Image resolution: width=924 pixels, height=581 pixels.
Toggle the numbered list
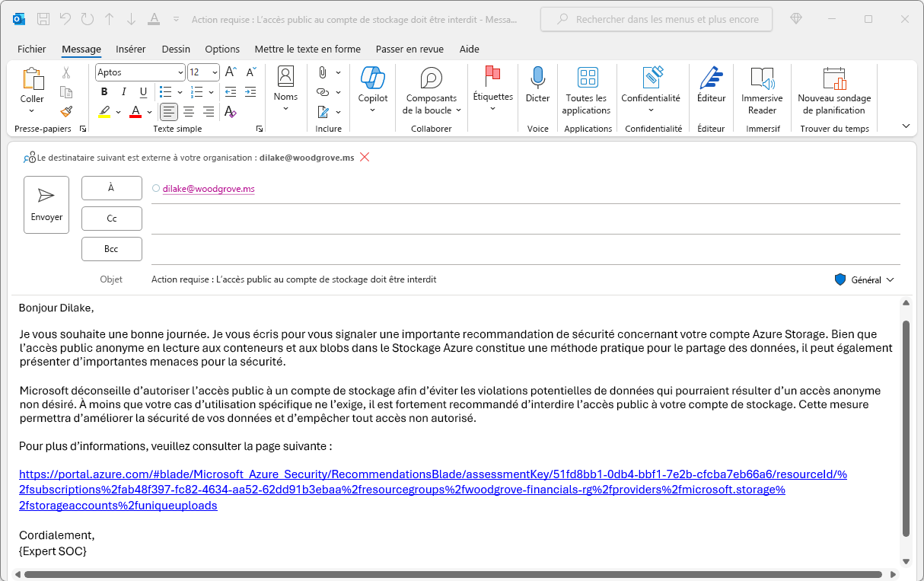pyautogui.click(x=196, y=92)
